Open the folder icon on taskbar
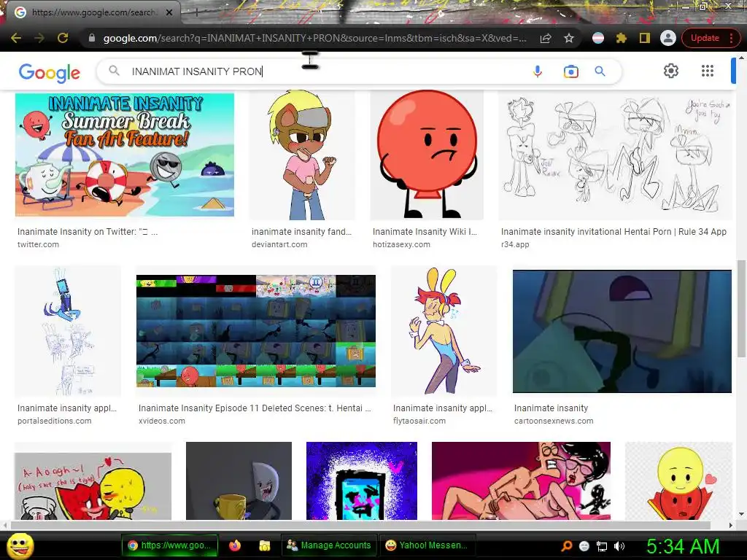The height and width of the screenshot is (560, 747). pos(265,545)
